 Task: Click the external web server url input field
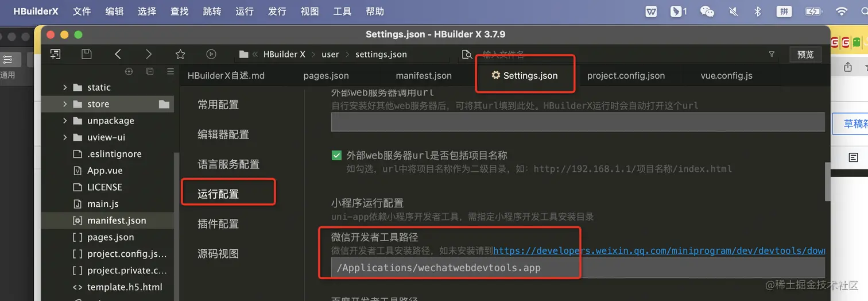coord(578,123)
